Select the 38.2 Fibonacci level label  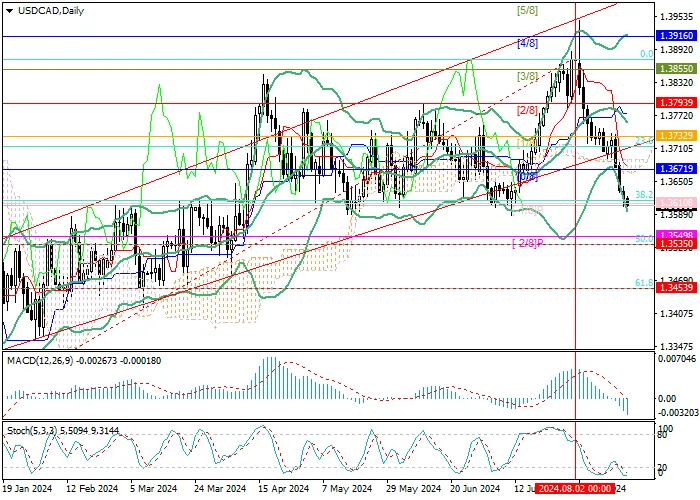point(644,195)
